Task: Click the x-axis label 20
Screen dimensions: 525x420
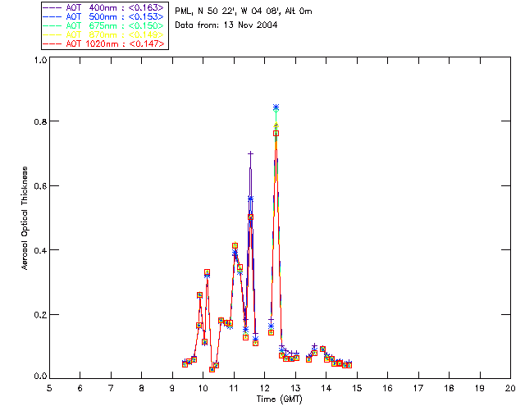Action: 510,388
